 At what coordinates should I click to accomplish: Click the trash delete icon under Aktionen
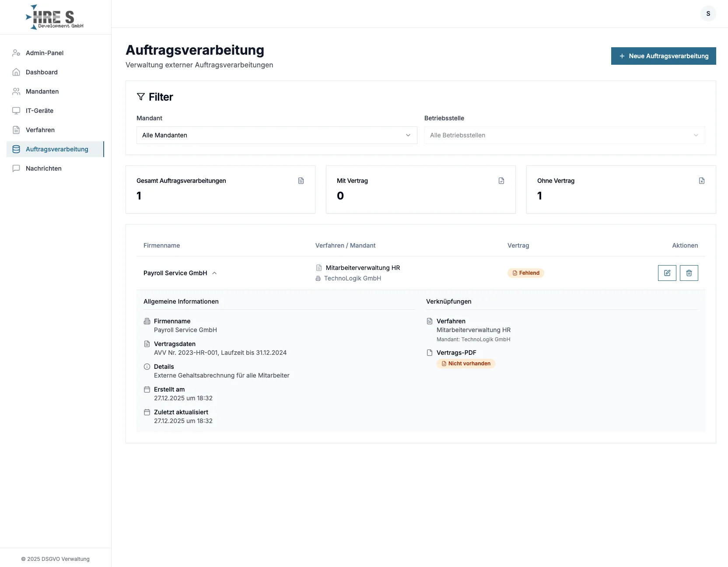[x=689, y=273]
